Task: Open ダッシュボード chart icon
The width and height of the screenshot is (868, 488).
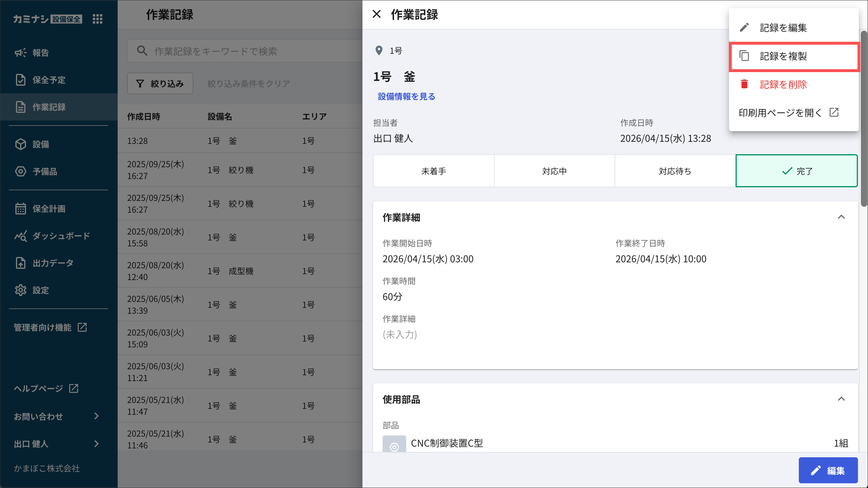Action: (20, 236)
